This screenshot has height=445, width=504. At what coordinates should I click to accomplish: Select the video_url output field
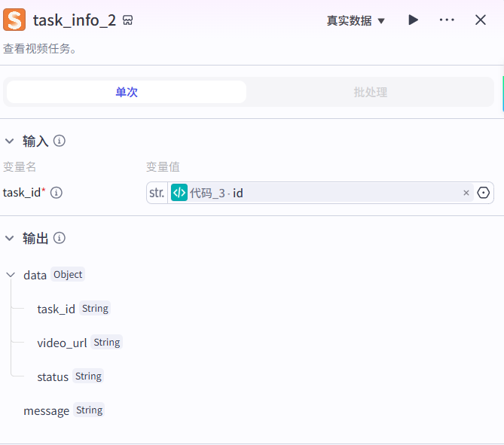tap(62, 343)
